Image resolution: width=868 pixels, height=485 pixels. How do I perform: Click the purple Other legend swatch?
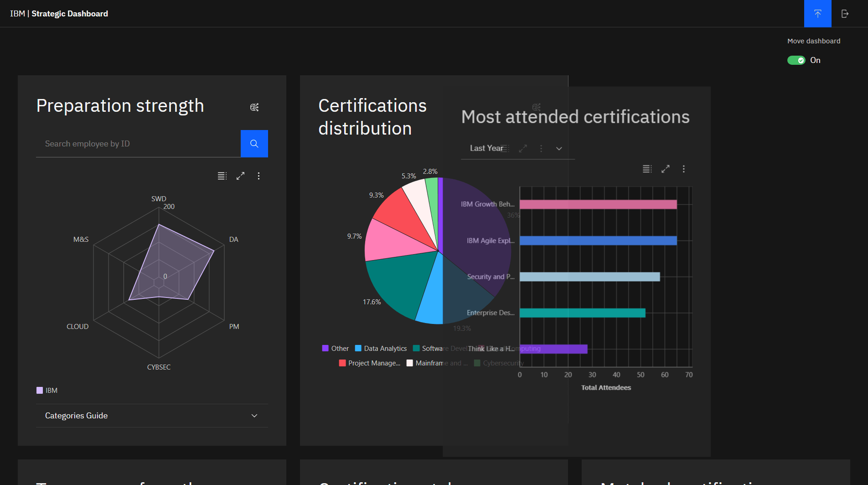click(x=325, y=349)
